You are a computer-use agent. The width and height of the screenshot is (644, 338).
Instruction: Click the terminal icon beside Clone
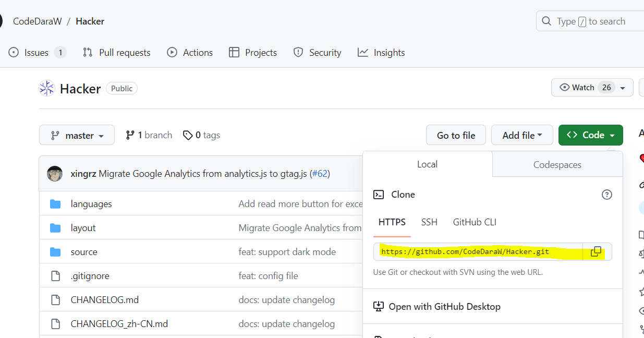tap(379, 195)
